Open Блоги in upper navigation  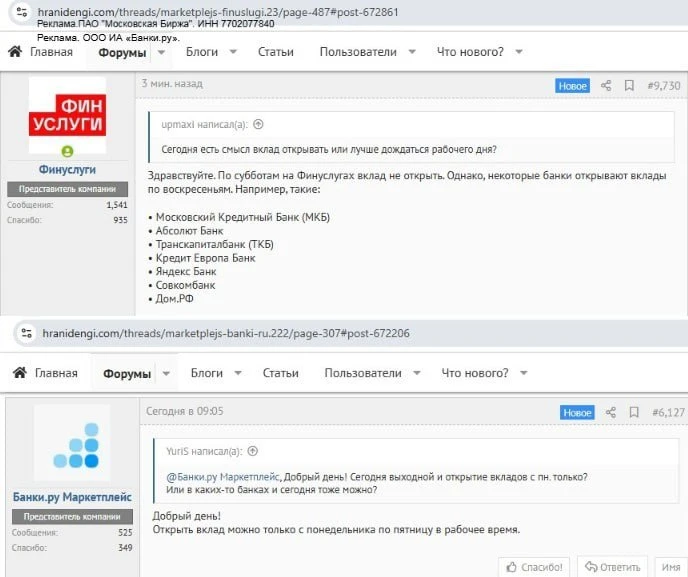(x=202, y=52)
